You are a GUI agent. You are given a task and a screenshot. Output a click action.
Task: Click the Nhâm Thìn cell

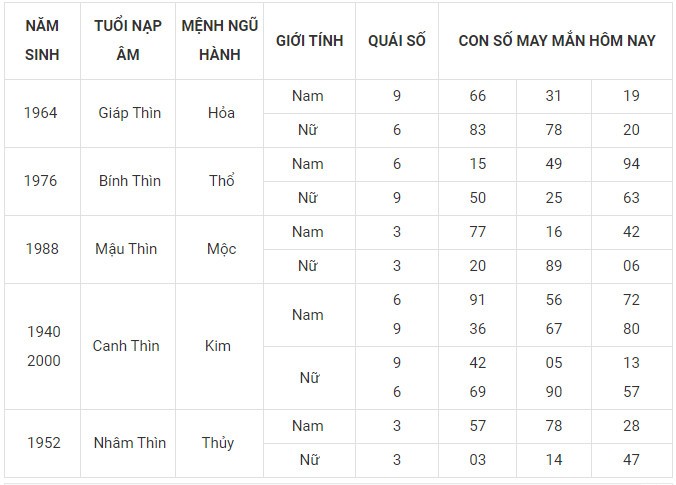(129, 443)
